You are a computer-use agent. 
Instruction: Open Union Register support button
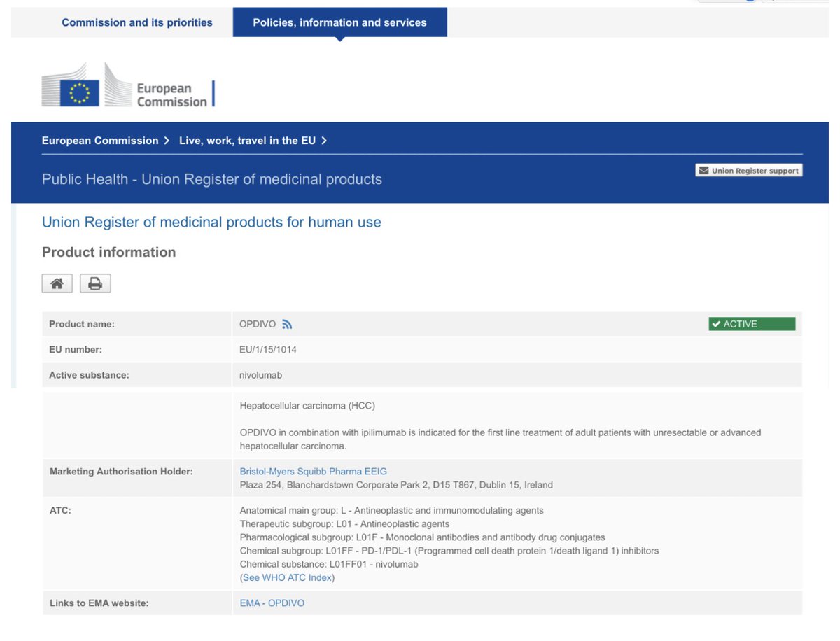(749, 170)
